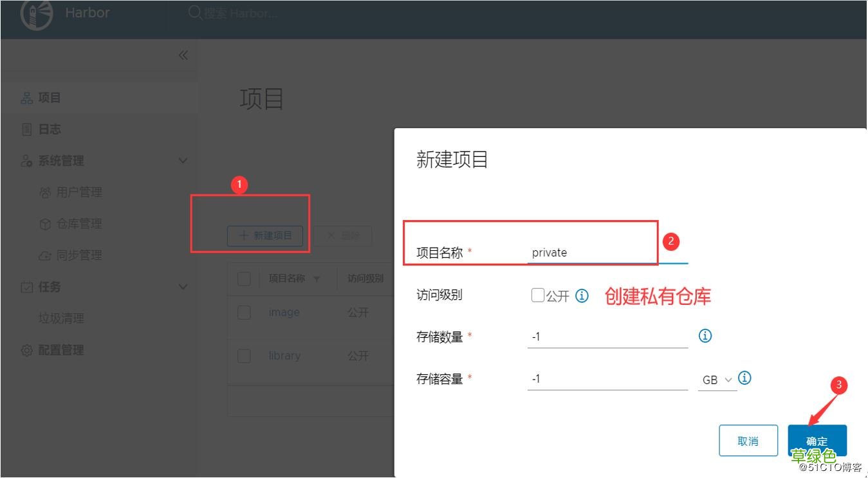Click the 确定 confirm button
The height and width of the screenshot is (478, 868).
coord(816,440)
